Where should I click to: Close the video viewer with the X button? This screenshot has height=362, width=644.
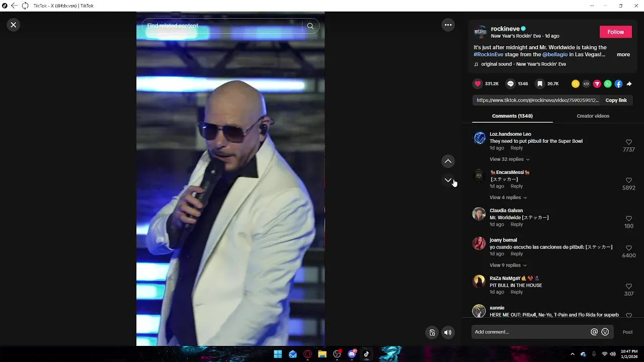click(x=14, y=25)
